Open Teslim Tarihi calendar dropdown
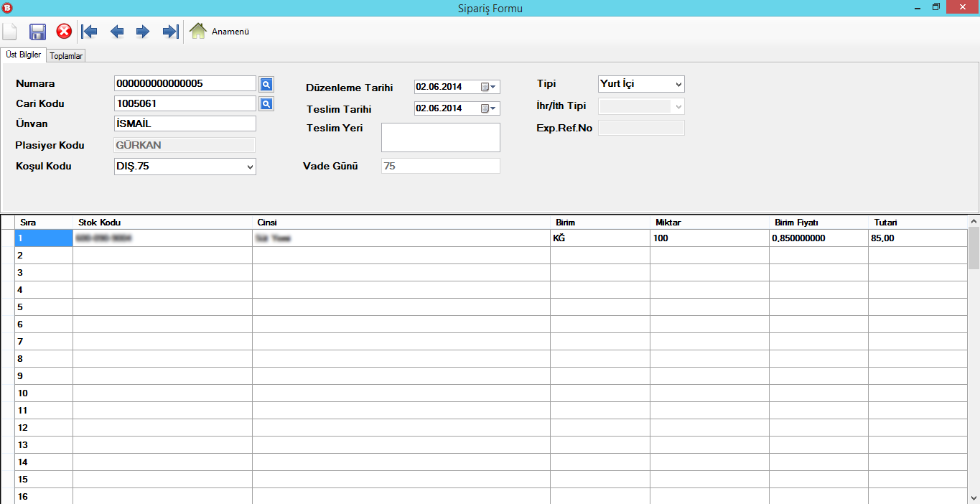This screenshot has width=980, height=504. [488, 108]
